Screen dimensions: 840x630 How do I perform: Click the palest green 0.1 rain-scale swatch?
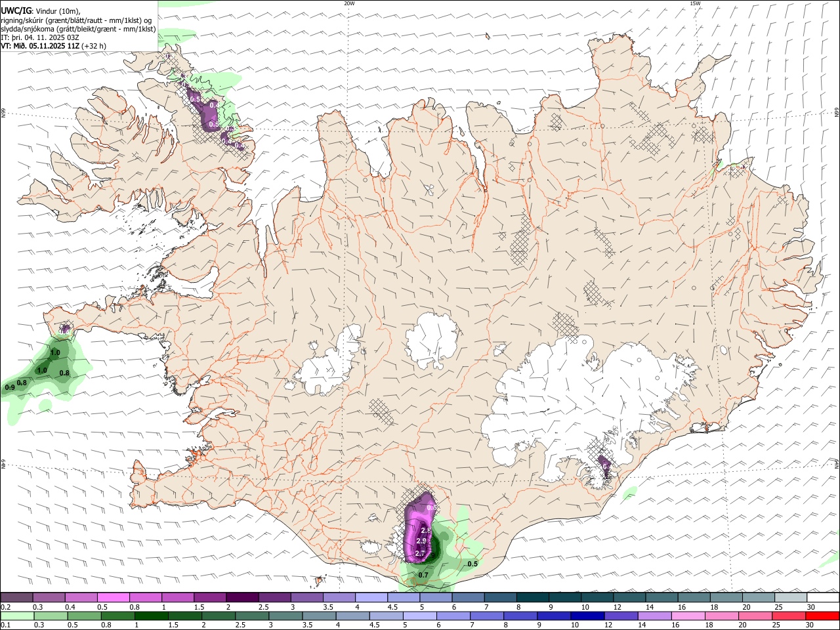tap(17, 616)
